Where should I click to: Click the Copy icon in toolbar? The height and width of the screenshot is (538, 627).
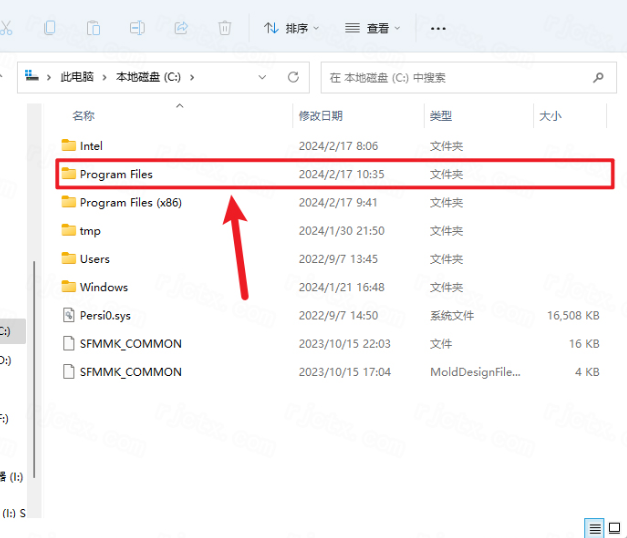point(50,28)
